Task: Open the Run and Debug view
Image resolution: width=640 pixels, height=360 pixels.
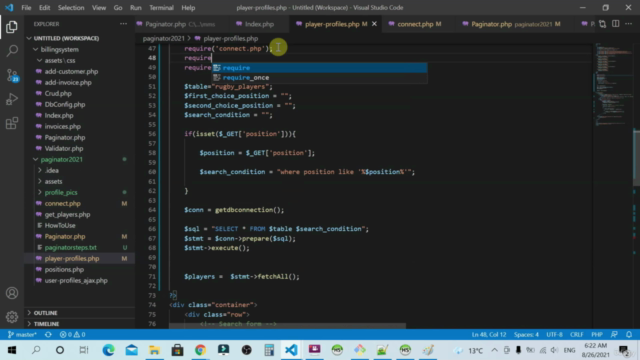Action: (x=12, y=99)
